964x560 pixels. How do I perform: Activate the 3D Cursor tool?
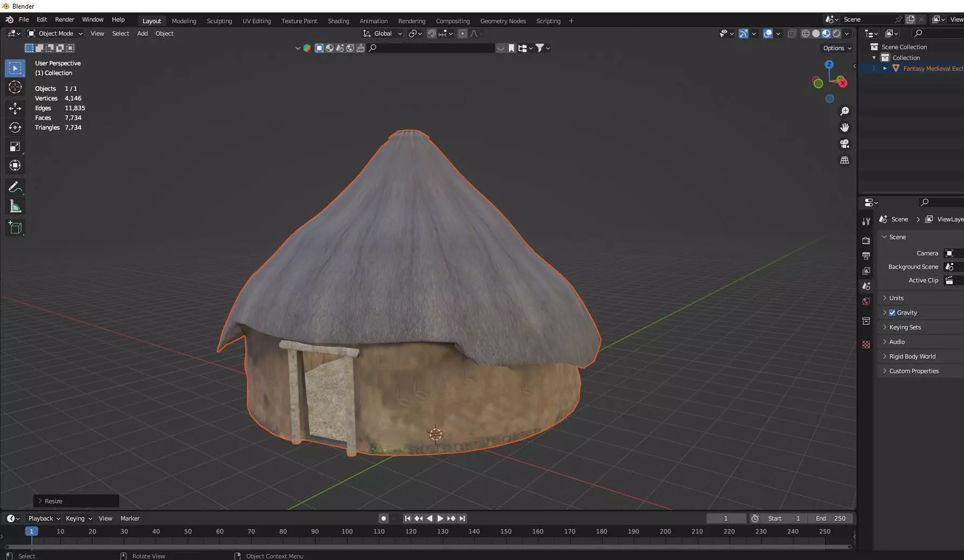click(15, 87)
